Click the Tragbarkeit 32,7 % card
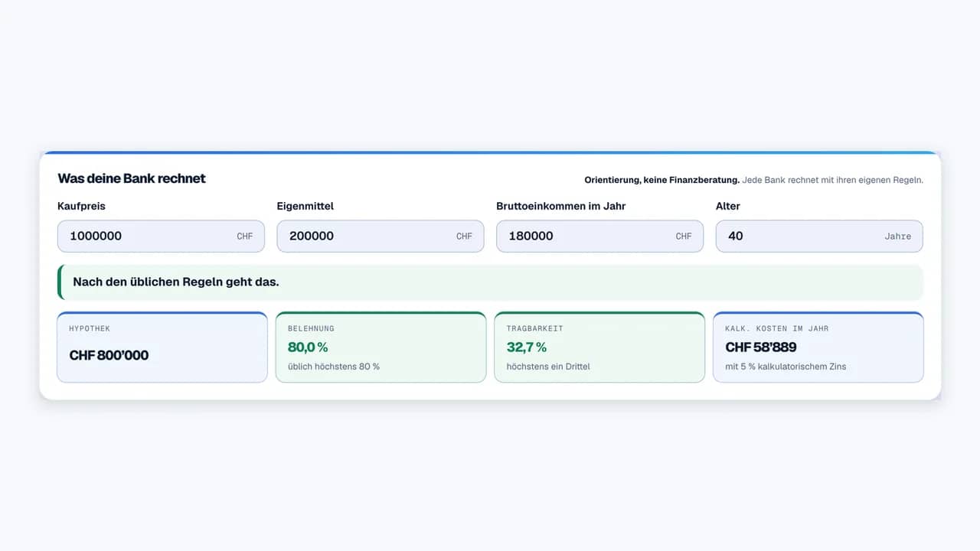The image size is (980, 551). (599, 347)
